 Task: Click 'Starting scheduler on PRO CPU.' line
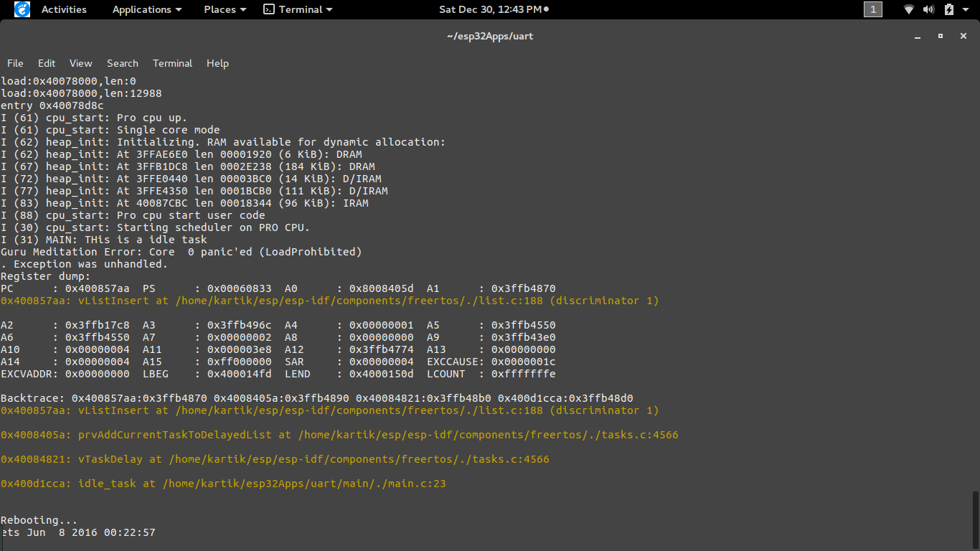coord(156,227)
